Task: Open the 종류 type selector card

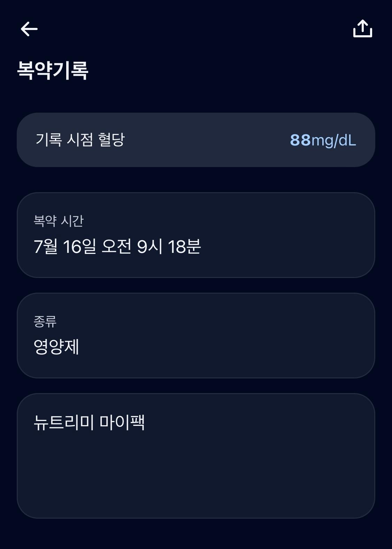Action: (196, 336)
